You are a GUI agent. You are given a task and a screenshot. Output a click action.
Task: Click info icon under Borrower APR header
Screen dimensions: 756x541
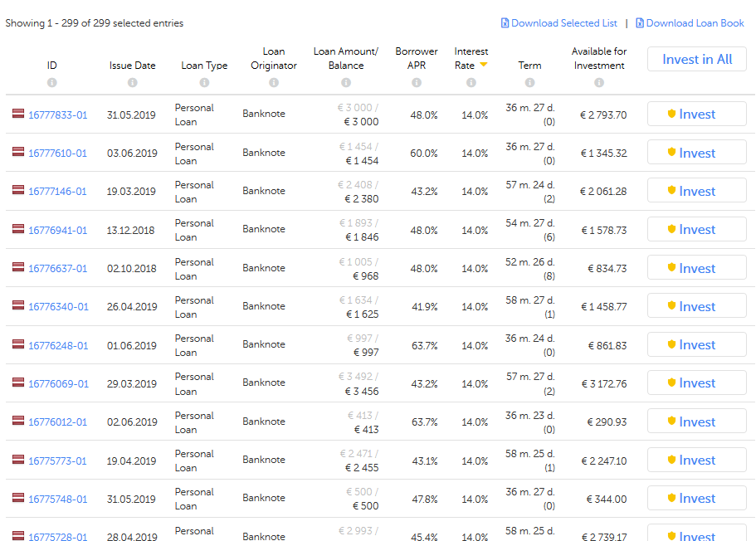417,83
